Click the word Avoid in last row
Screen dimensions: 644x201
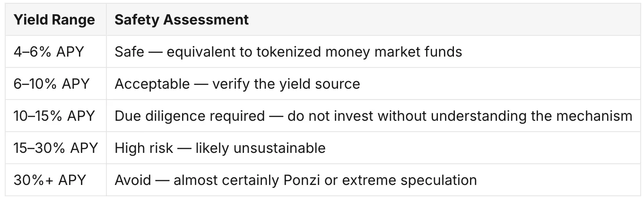133,180
